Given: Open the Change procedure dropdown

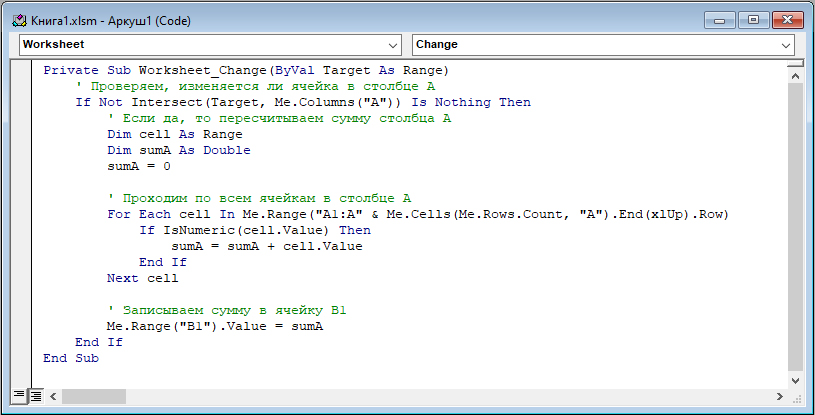Looking at the screenshot, I should pos(603,45).
